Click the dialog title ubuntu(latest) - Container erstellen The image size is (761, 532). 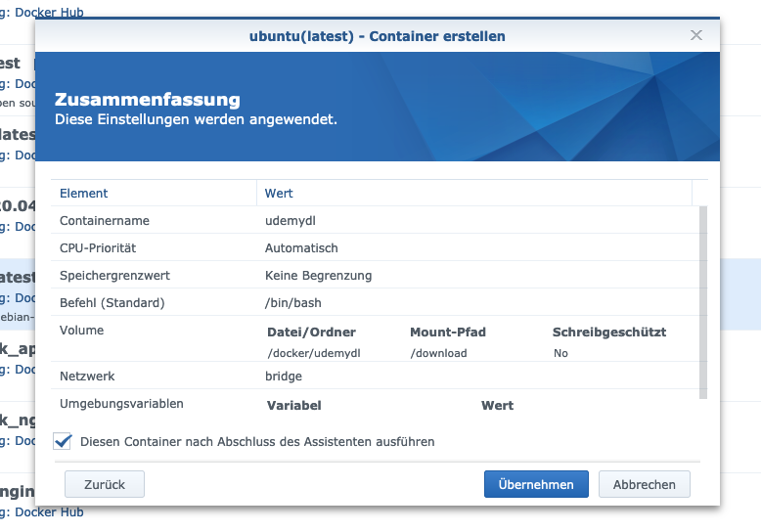tap(378, 36)
